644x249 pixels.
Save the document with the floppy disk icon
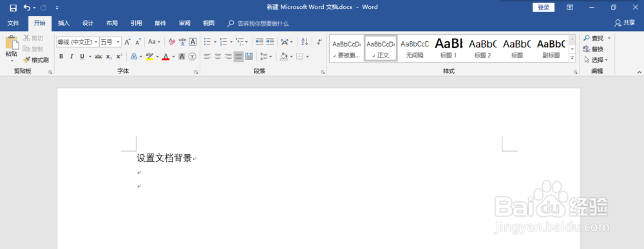[x=13, y=7]
